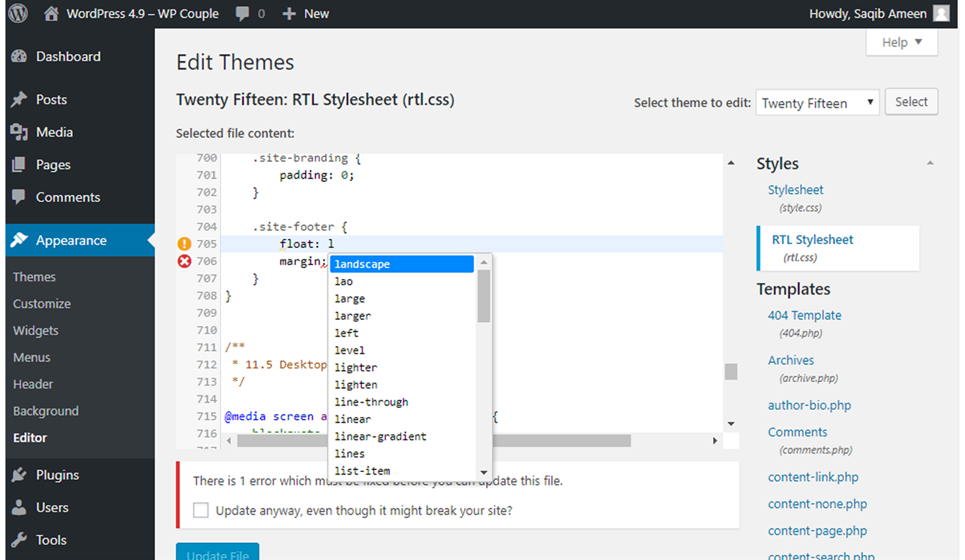Check 'Update anyway' checkbox
The width and height of the screenshot is (965, 560).
coord(201,510)
